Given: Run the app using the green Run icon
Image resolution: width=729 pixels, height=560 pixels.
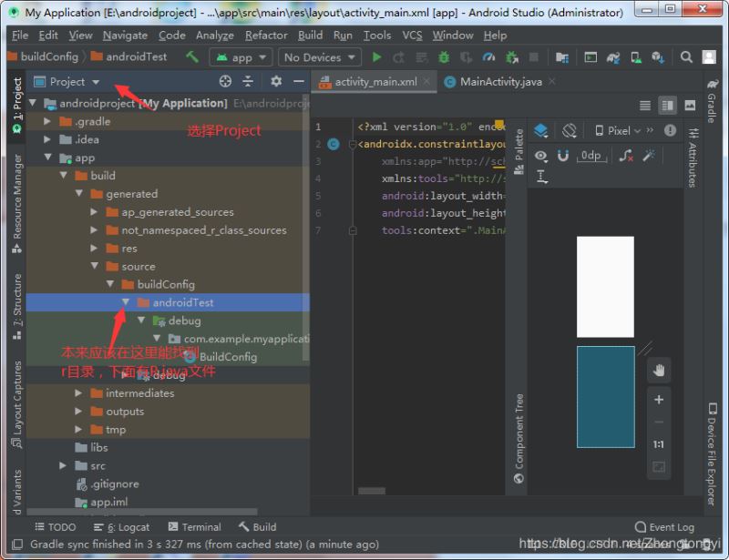Looking at the screenshot, I should [375, 56].
